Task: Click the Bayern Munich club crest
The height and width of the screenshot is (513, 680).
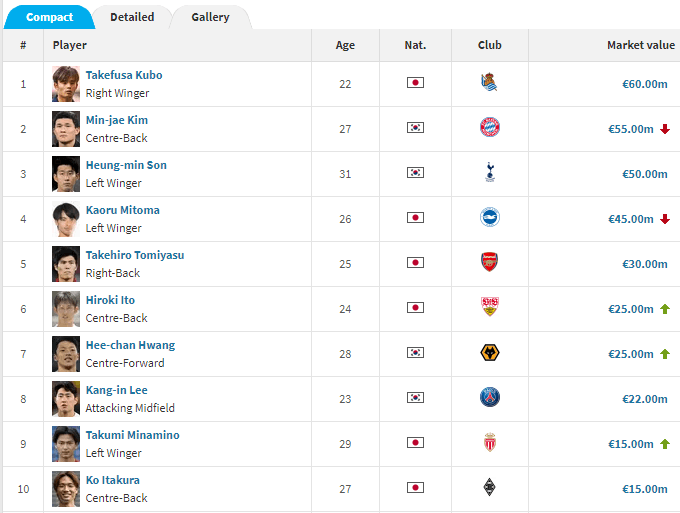Action: point(489,128)
